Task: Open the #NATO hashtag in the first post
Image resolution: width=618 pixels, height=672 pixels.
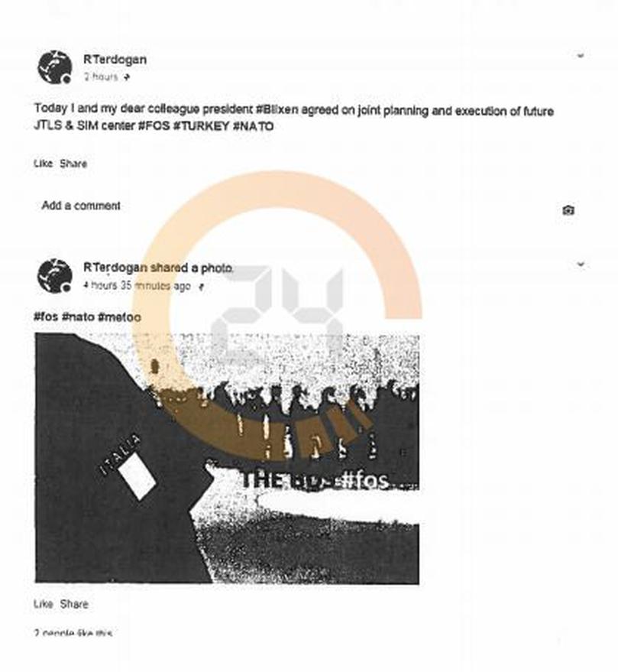Action: click(x=253, y=126)
